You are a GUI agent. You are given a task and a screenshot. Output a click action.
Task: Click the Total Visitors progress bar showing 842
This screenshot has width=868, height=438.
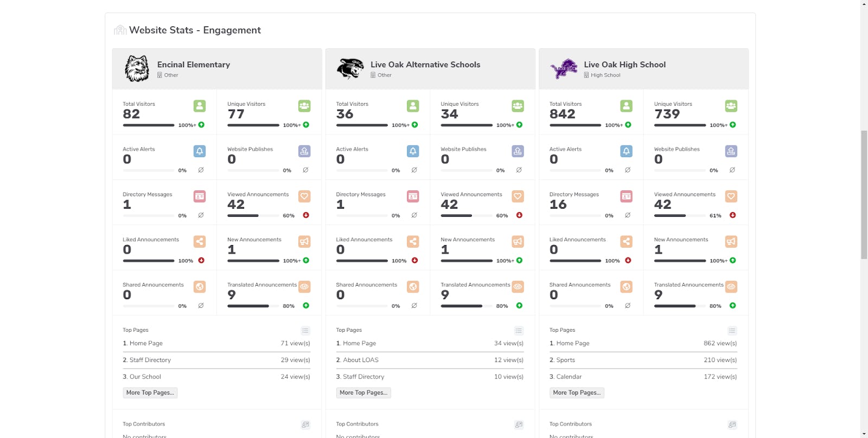pos(575,125)
